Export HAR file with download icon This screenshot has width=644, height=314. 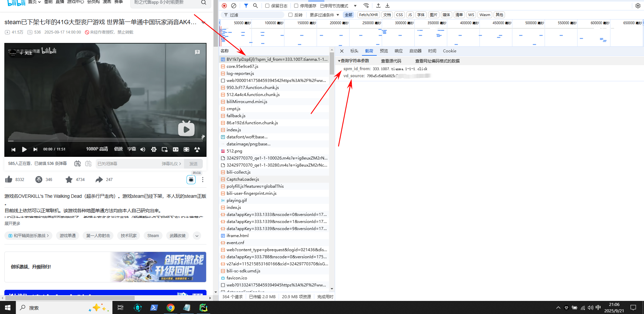(x=387, y=6)
